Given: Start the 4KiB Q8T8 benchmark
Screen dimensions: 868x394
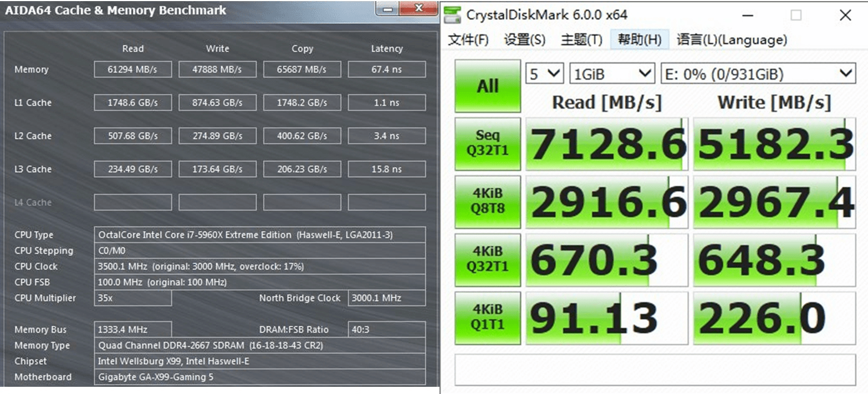Looking at the screenshot, I should 488,202.
